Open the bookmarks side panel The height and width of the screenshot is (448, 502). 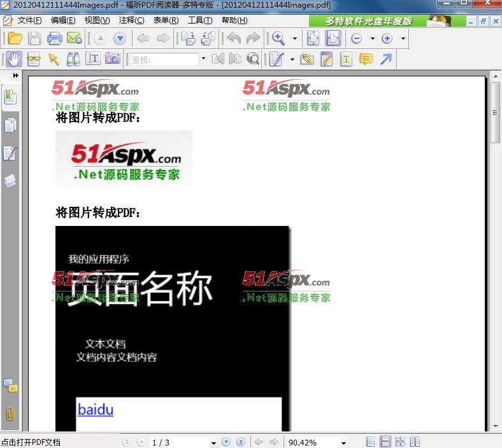pos(10,97)
